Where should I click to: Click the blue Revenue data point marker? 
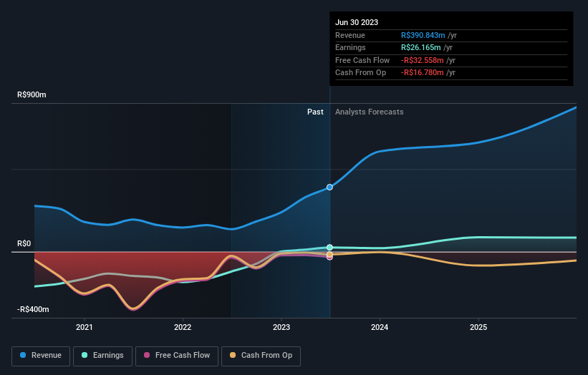pyautogui.click(x=329, y=187)
